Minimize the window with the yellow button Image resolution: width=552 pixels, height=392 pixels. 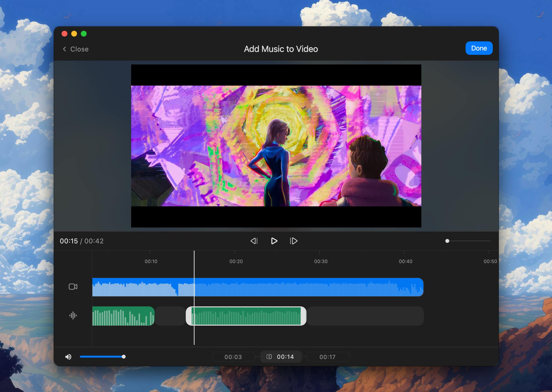pyautogui.click(x=74, y=34)
